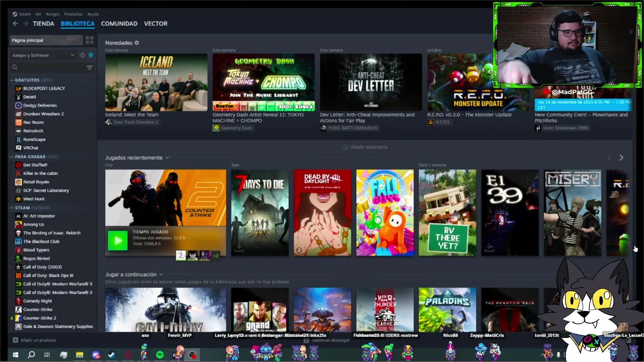Open Windows taskbar search
This screenshot has width=644, height=362.
(x=31, y=355)
